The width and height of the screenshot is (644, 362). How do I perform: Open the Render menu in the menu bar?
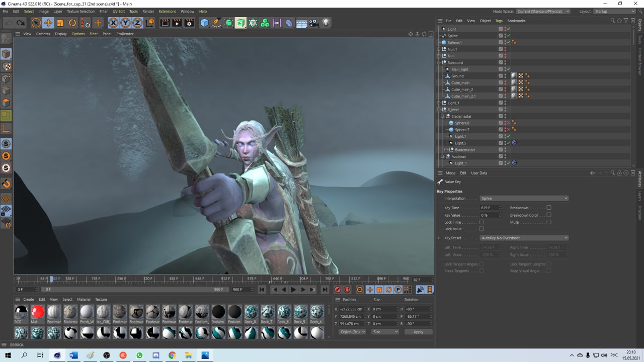pyautogui.click(x=148, y=11)
